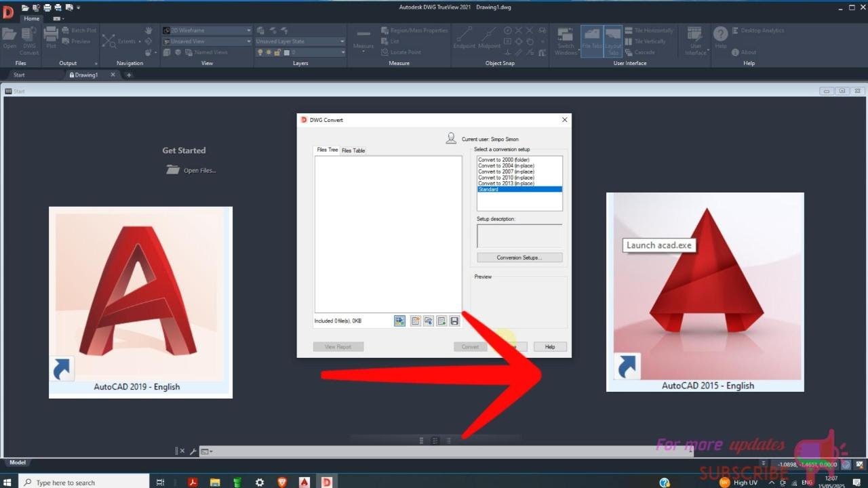Click the new tab plus button
Screen dimensions: 868x488
129,75
